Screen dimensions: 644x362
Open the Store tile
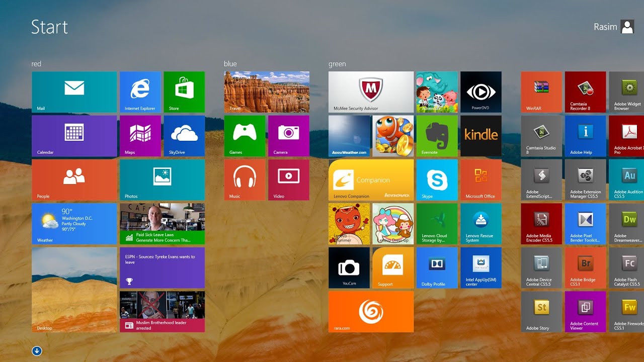click(184, 92)
